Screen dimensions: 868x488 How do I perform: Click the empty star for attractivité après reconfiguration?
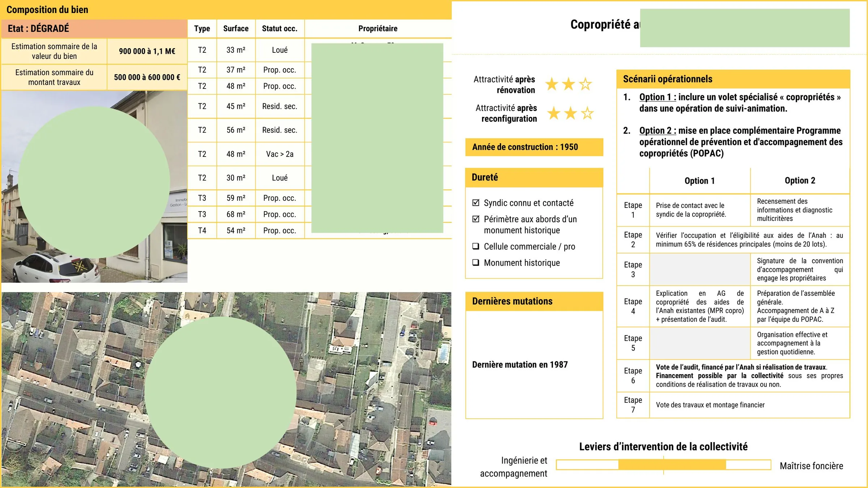coord(587,113)
